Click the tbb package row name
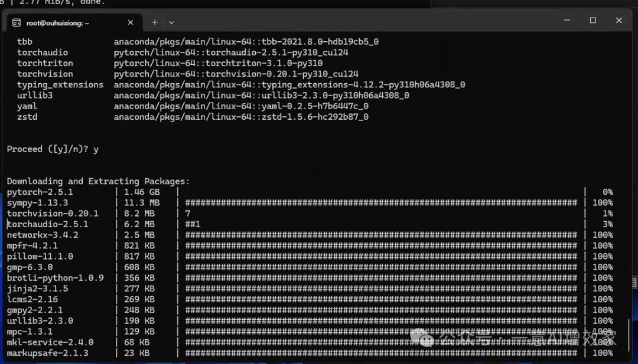The image size is (638, 364). [x=24, y=41]
